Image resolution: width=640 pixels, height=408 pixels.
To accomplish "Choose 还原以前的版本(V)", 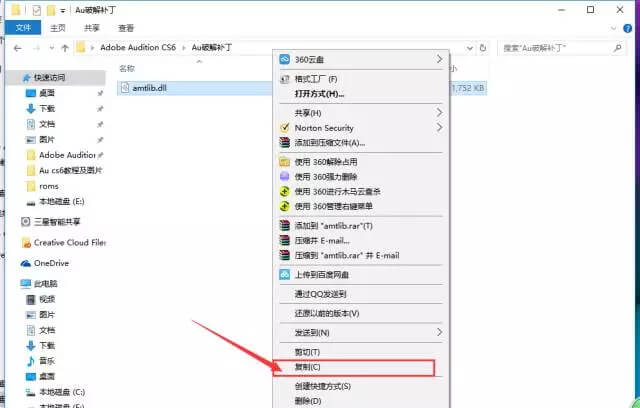I will (x=361, y=313).
